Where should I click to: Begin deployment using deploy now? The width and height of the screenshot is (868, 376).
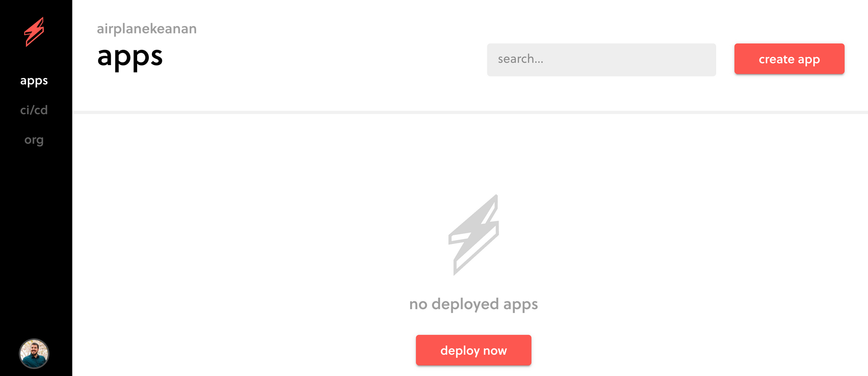point(473,350)
